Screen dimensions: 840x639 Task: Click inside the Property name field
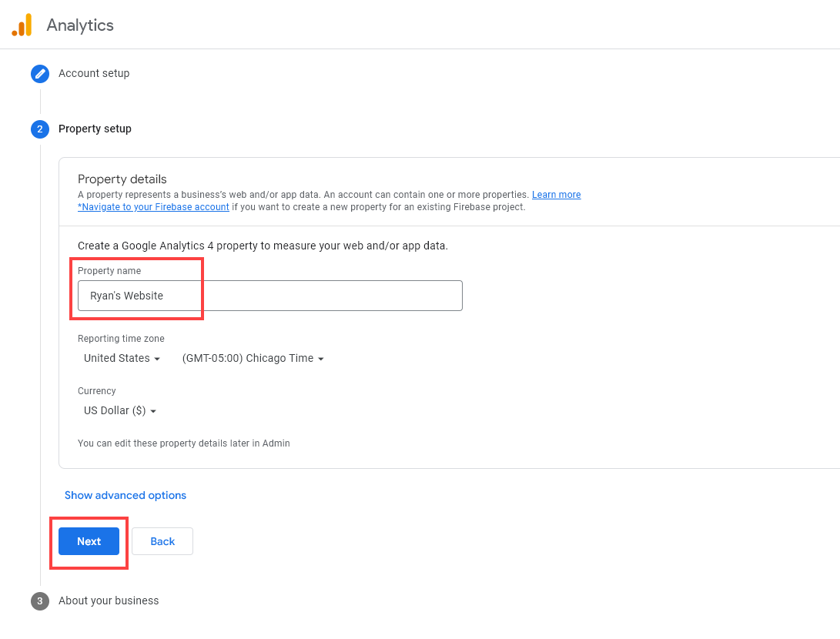(267, 296)
